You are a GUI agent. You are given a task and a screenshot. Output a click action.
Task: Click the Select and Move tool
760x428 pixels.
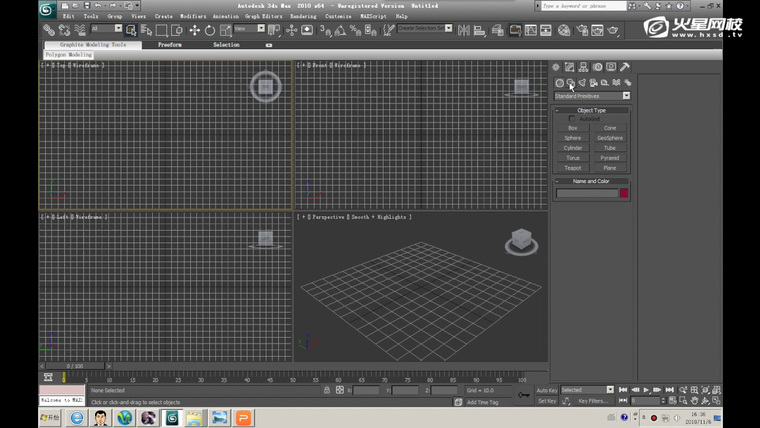194,31
